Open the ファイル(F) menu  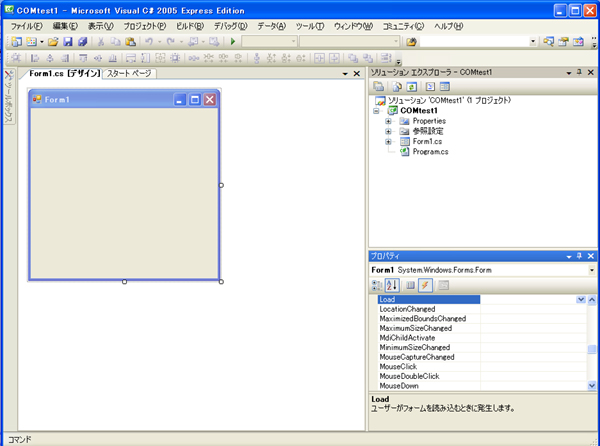(26, 26)
